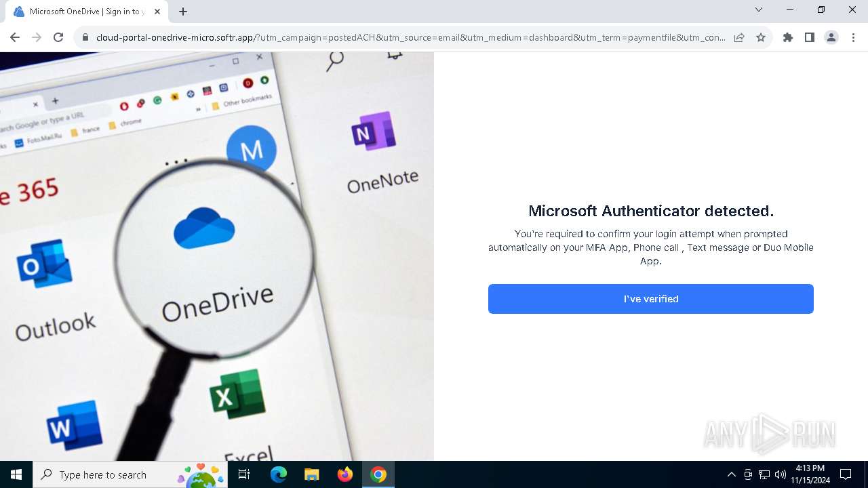This screenshot has width=868, height=488.
Task: Open File Explorer from taskbar
Action: (312, 474)
